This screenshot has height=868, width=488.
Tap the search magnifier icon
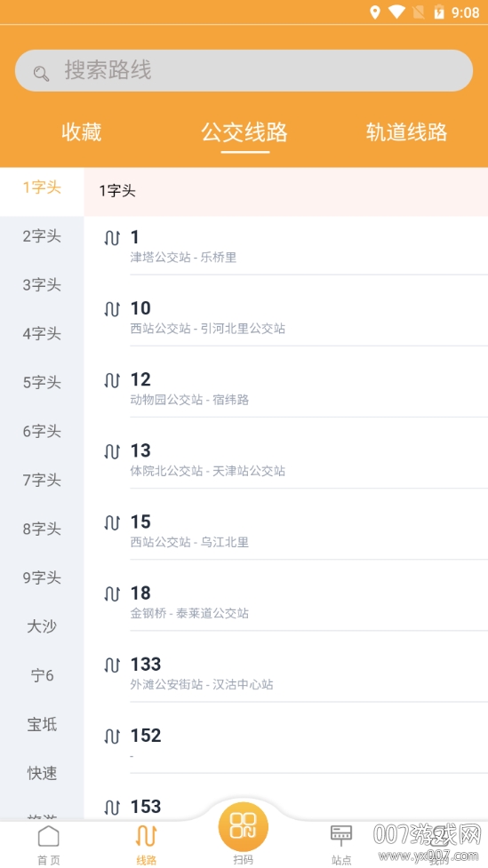pyautogui.click(x=41, y=73)
